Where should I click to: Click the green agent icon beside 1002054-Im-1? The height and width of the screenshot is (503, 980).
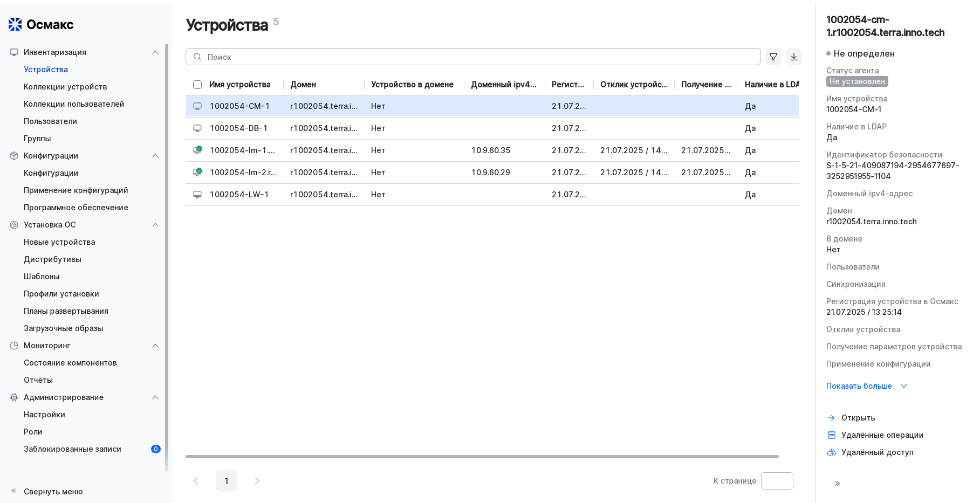(x=197, y=150)
